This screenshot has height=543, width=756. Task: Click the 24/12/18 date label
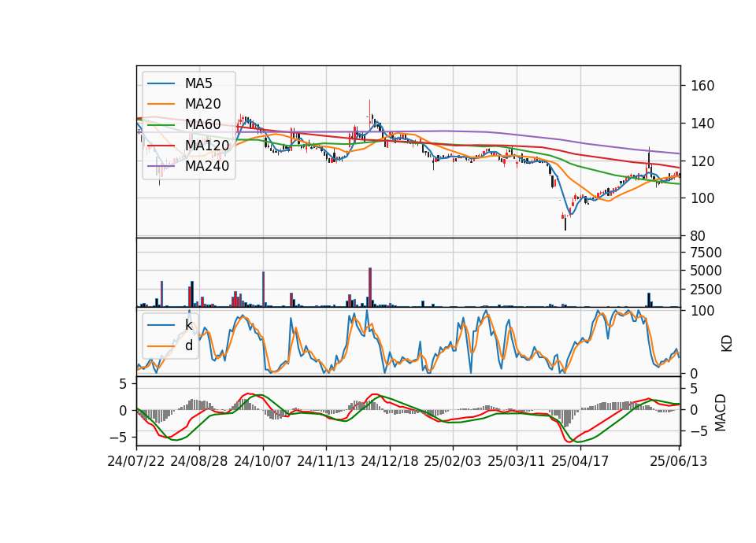pyautogui.click(x=390, y=461)
